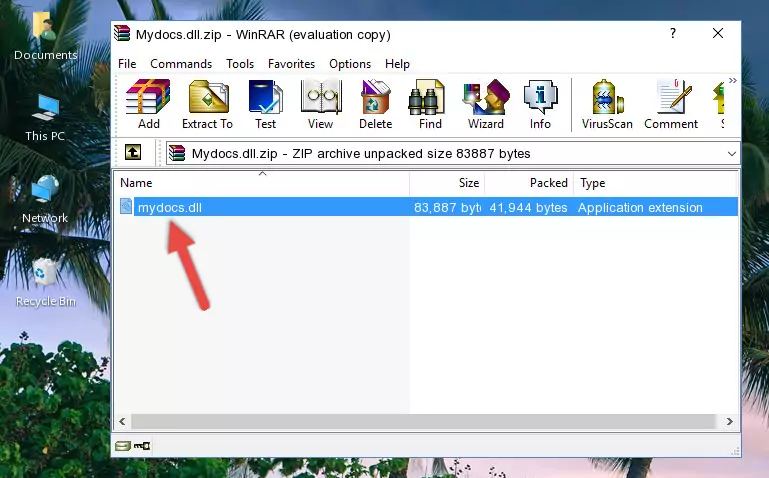
Task: Sort by the Size column header
Action: (447, 183)
